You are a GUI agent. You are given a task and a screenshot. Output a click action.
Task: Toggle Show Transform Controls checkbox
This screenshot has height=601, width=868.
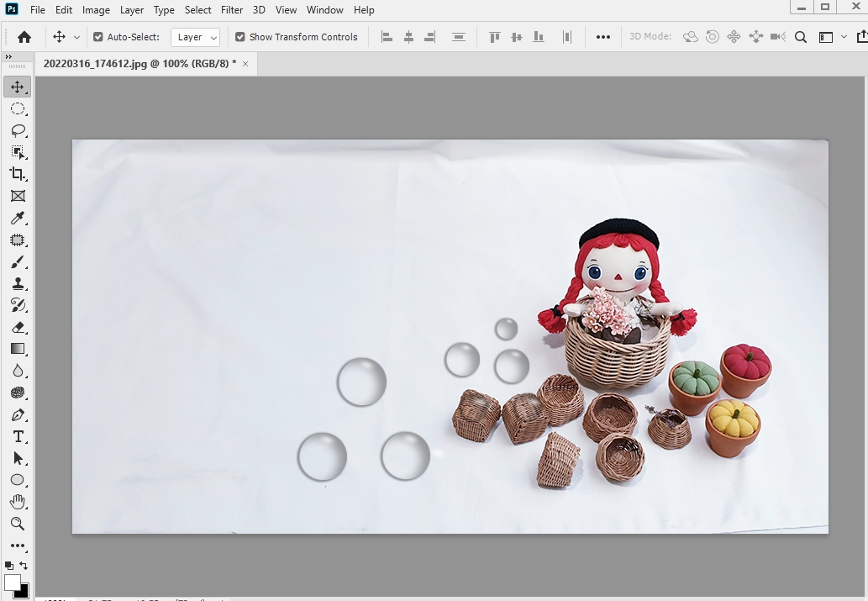point(239,37)
